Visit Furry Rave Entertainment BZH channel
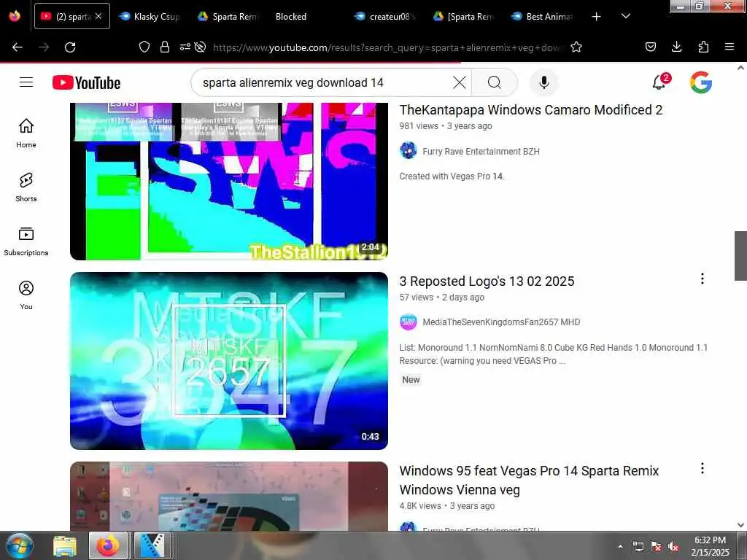The image size is (747, 560). [x=481, y=152]
